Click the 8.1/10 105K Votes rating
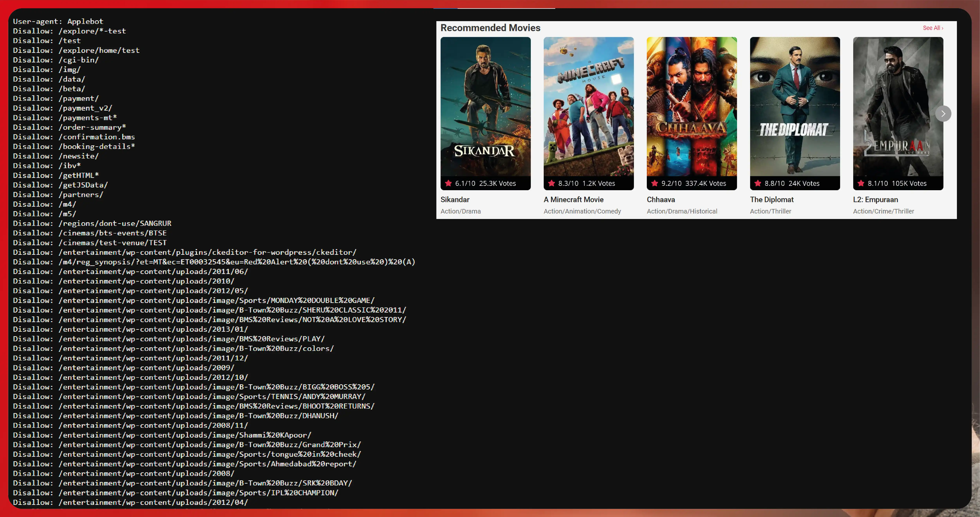Image resolution: width=980 pixels, height=517 pixels. (897, 183)
